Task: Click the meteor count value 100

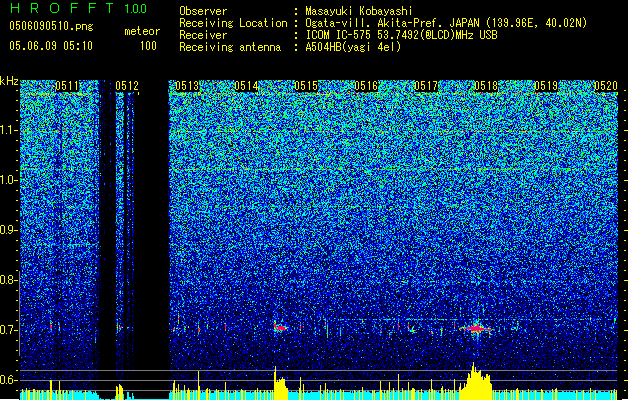Action: pyautogui.click(x=148, y=46)
